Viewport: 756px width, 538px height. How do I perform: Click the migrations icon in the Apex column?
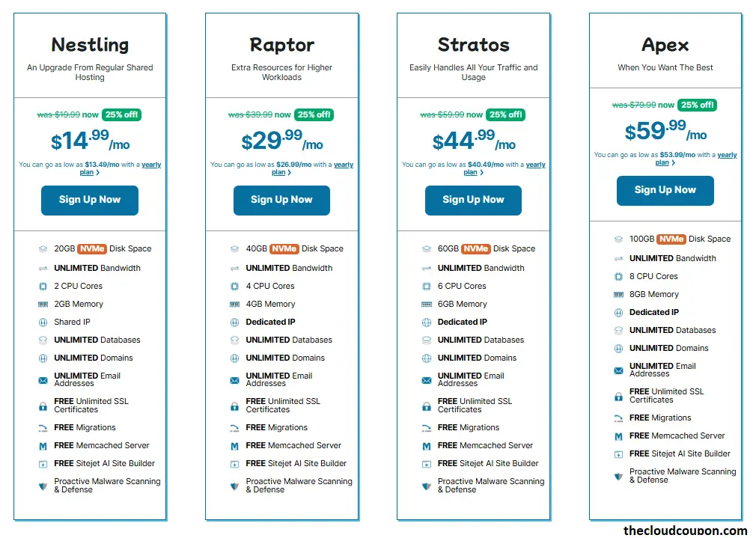click(618, 418)
